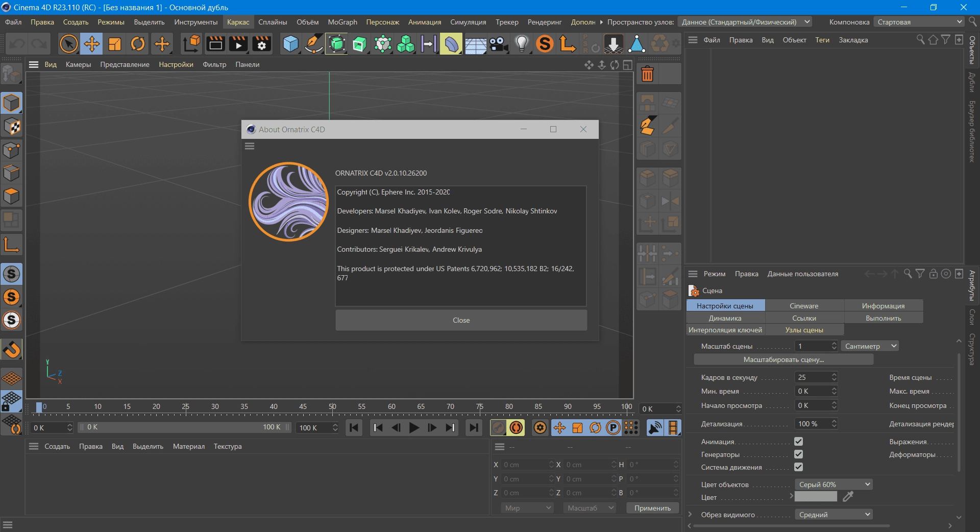Enable the Snap magnet icon
Screen dimensions: 980x532
[11, 350]
